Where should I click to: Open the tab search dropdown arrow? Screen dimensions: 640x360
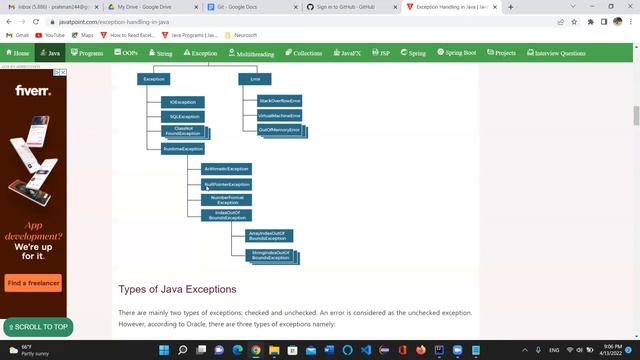point(573,7)
